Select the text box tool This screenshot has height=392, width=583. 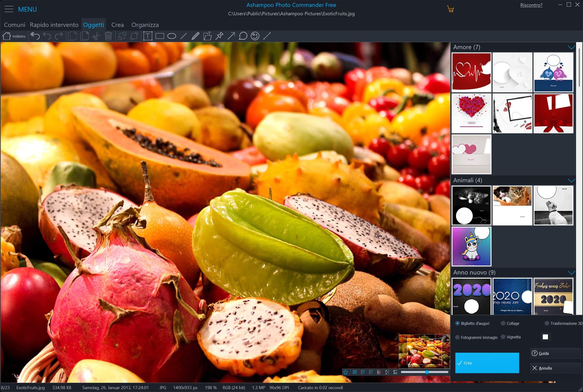148,36
